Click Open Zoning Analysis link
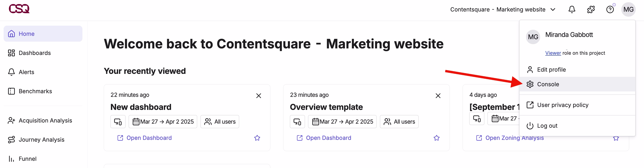This screenshot has width=644, height=168. tap(510, 138)
